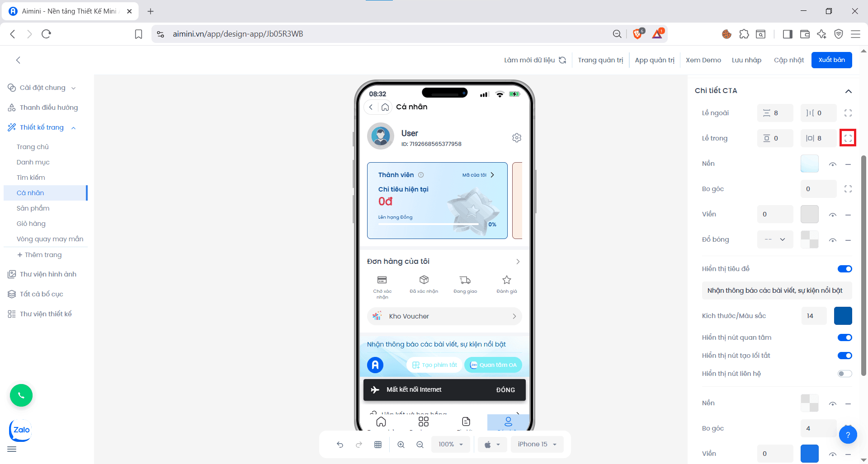Open the iPhone 15 device selector

[537, 444]
